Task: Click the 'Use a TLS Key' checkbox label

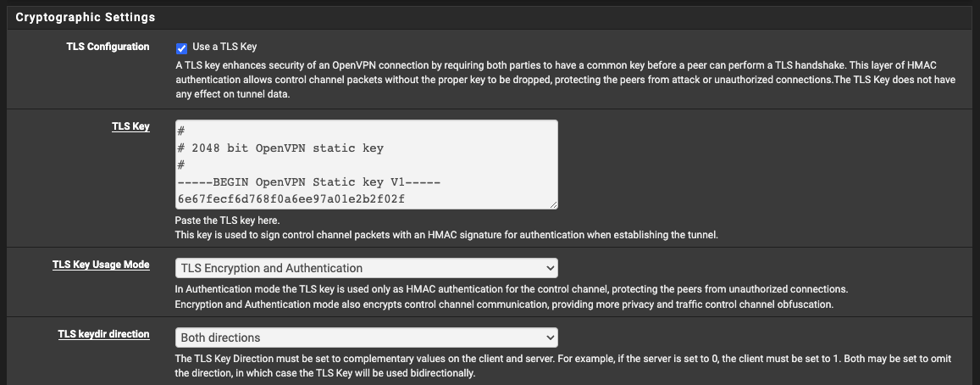Action: [x=224, y=47]
